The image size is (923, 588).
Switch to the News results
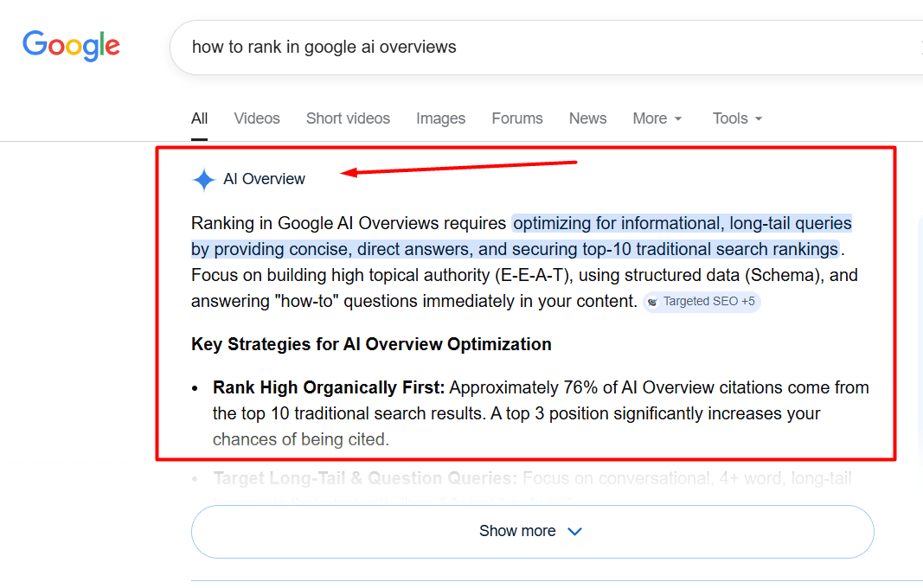click(587, 118)
